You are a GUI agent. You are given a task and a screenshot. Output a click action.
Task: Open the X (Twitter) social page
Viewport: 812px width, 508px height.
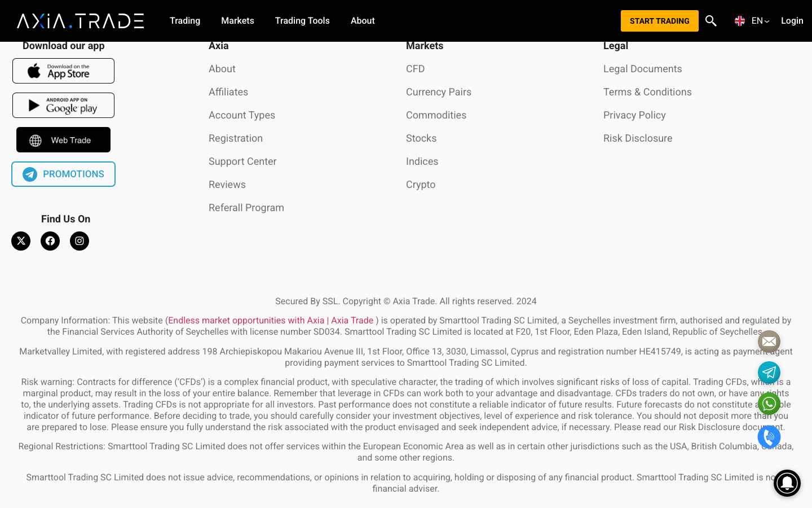click(x=21, y=241)
